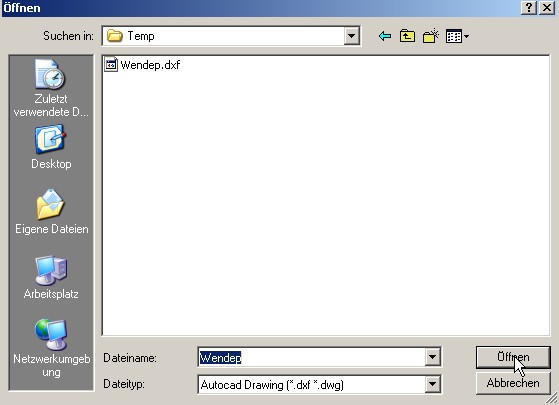Expand the Dateityp dropdown arrow
The image size is (559, 405).
click(432, 384)
